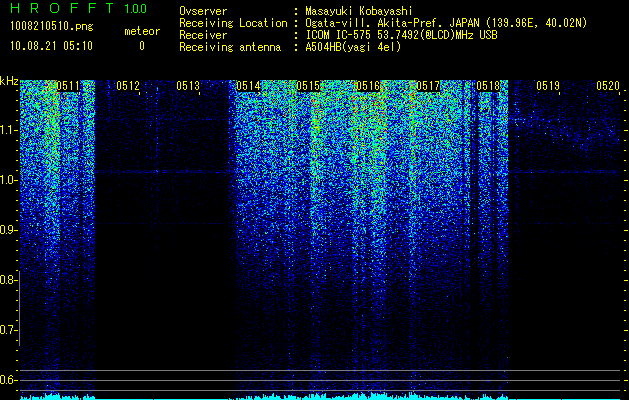Viewport: 629px width, 400px height.
Task: Click the 0517 time marker
Action: click(428, 85)
